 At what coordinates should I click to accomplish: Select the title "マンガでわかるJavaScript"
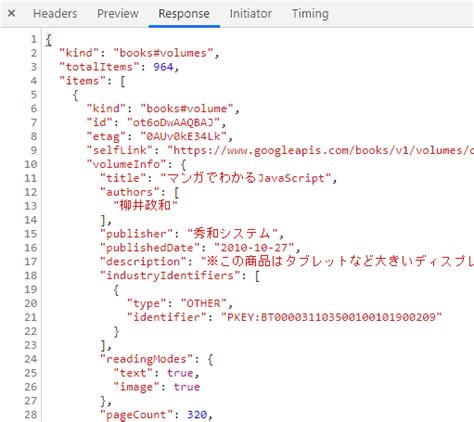click(x=246, y=178)
